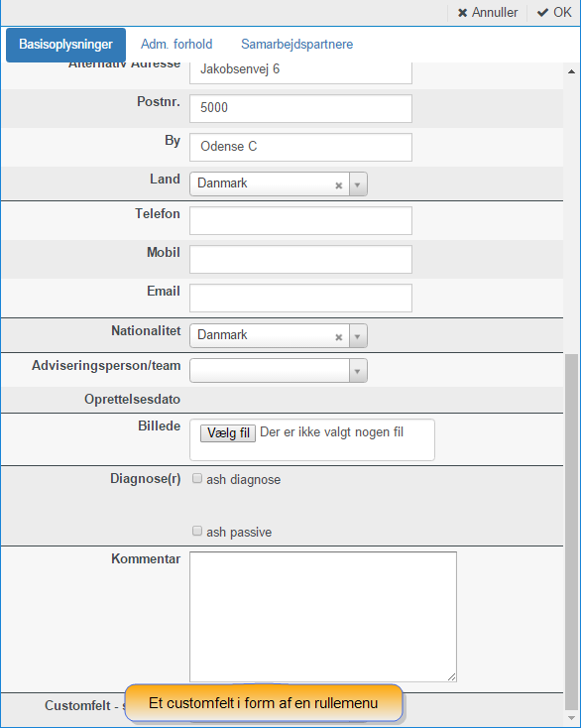This screenshot has width=581, height=728.
Task: Focus the Telefon input field
Action: pyautogui.click(x=300, y=220)
